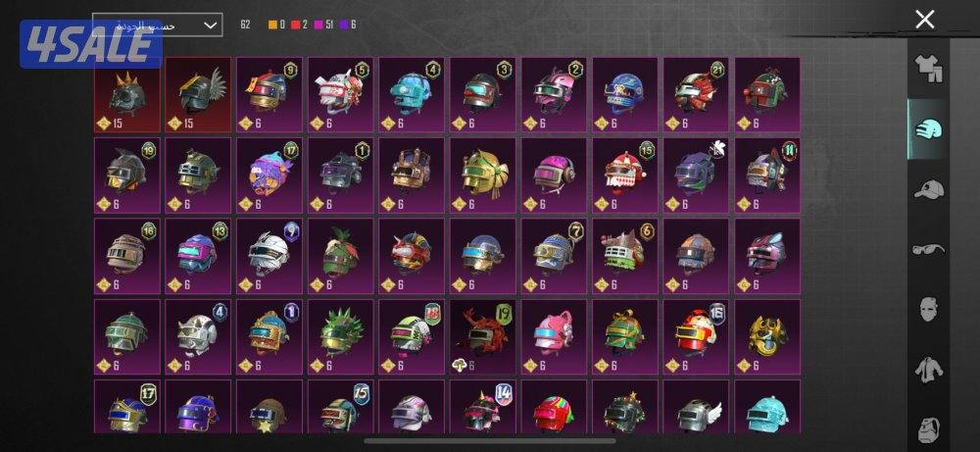Open the outfits category icon in sidebar
The height and width of the screenshot is (452, 980).
(928, 69)
